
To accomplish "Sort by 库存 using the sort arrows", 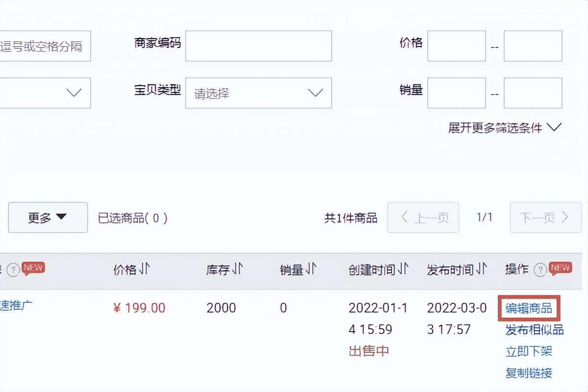I will point(239,269).
